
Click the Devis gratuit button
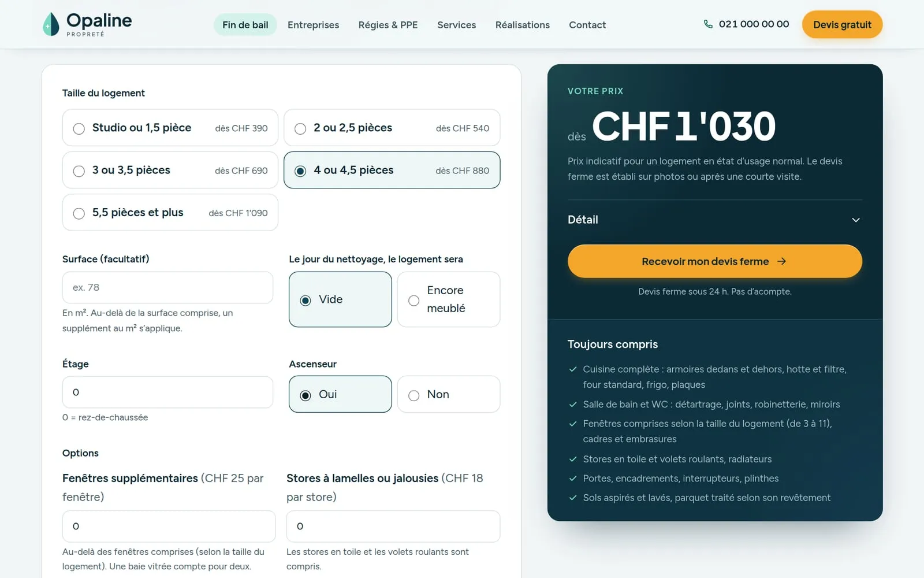click(x=842, y=24)
